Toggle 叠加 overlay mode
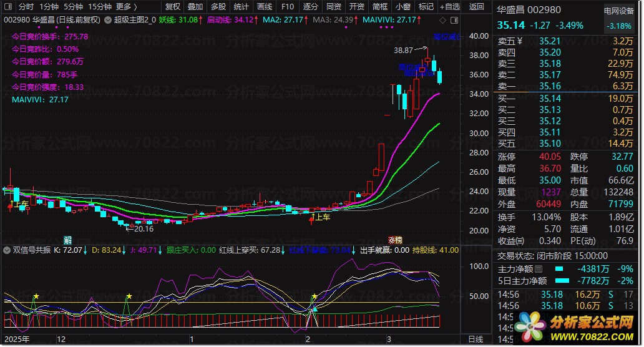 195,7
